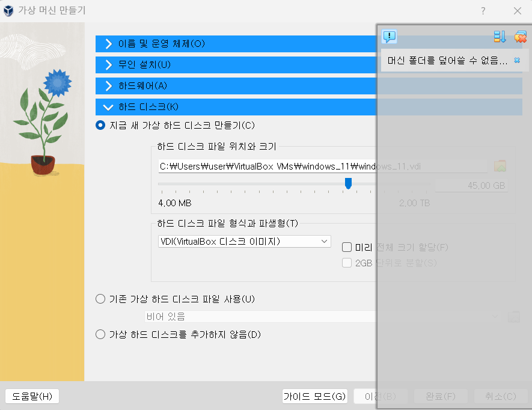
Task: Click the disk file path input field
Action: 323,167
